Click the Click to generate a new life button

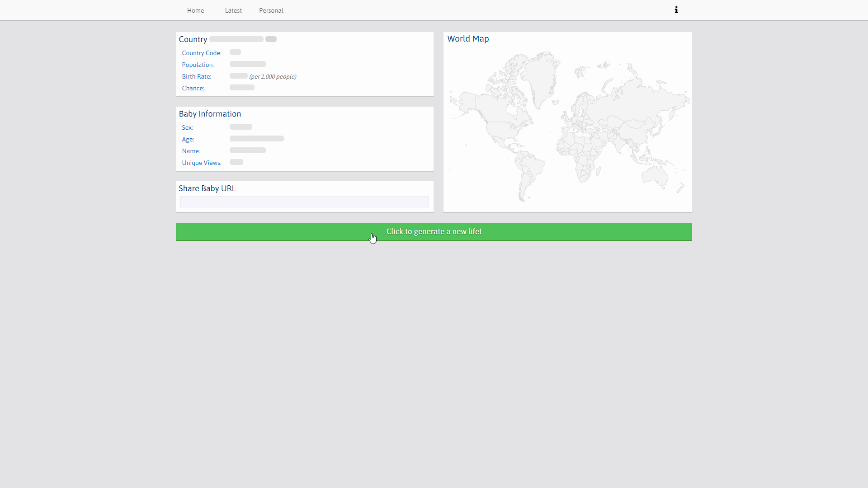[434, 231]
